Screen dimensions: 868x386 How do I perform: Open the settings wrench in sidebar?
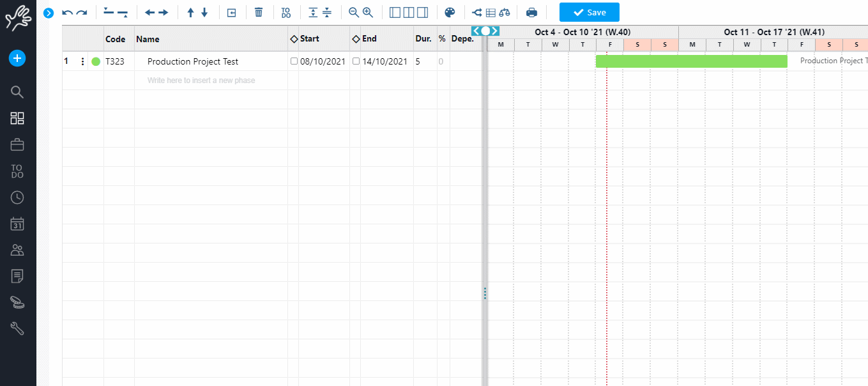17,328
